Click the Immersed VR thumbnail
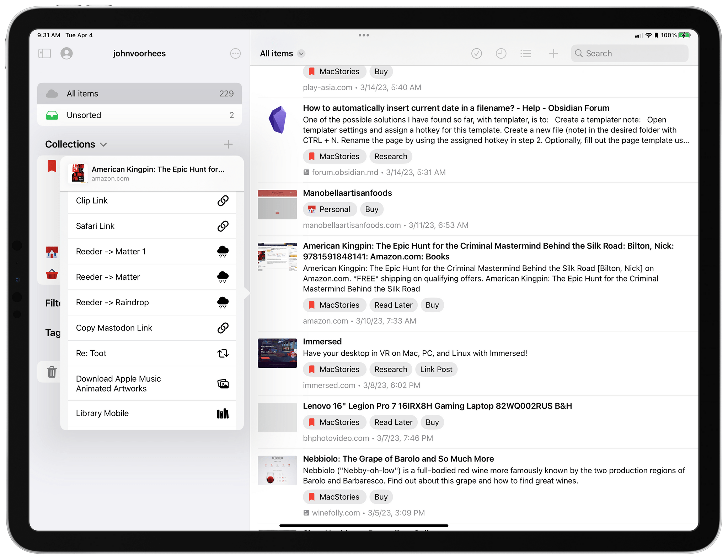The height and width of the screenshot is (560, 728). click(277, 353)
